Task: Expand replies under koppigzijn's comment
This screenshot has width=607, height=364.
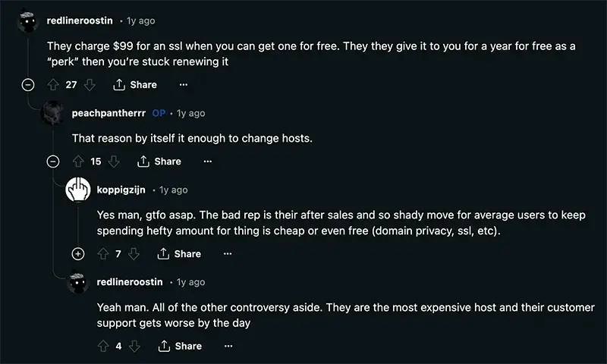Action: [x=78, y=254]
